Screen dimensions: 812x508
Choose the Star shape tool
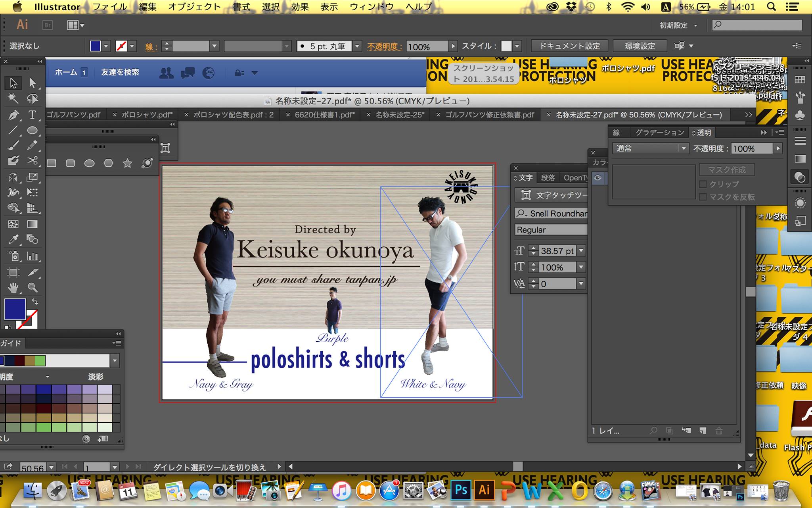coord(127,163)
